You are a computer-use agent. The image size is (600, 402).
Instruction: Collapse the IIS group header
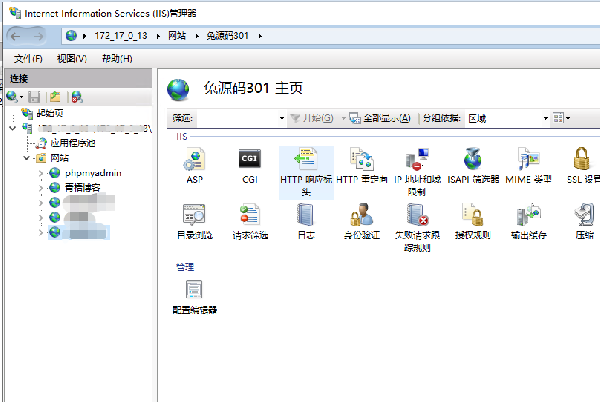pos(182,137)
